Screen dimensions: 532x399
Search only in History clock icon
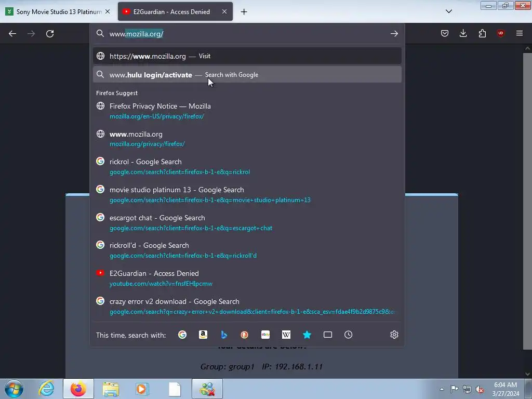coord(349,335)
